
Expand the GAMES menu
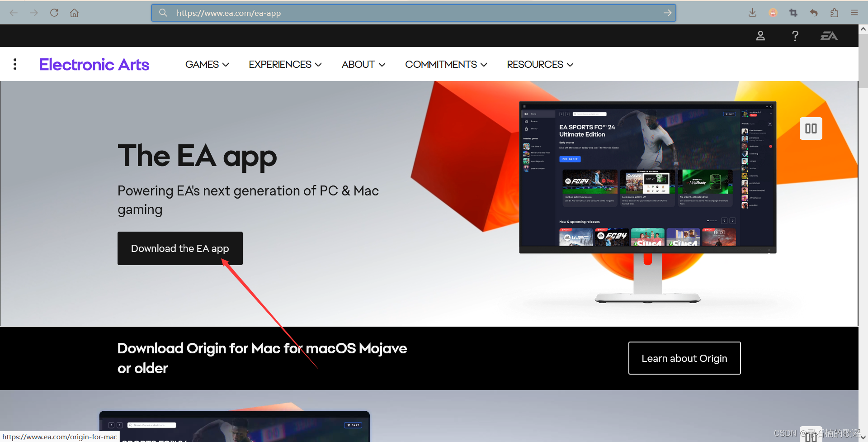coord(207,65)
